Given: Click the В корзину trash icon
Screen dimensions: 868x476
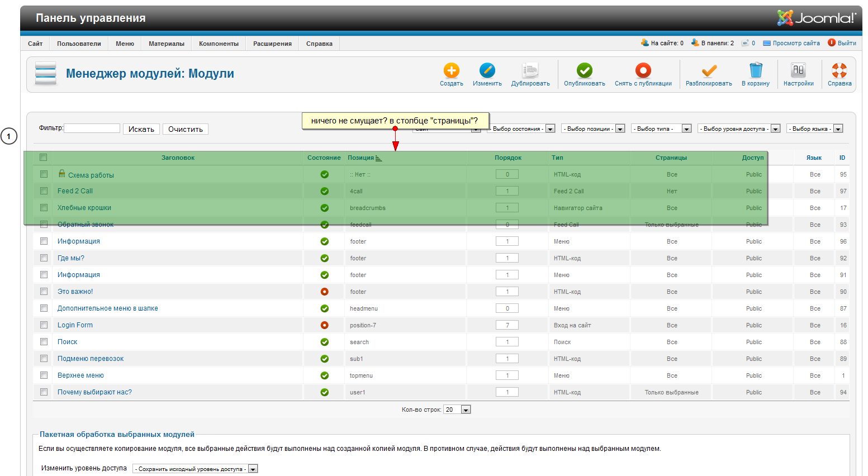Looking at the screenshot, I should (755, 71).
